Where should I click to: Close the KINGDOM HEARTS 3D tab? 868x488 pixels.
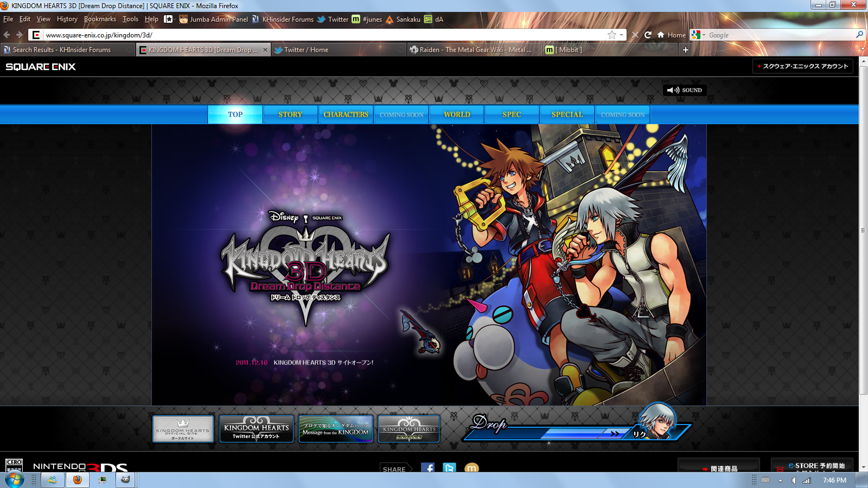265,49
